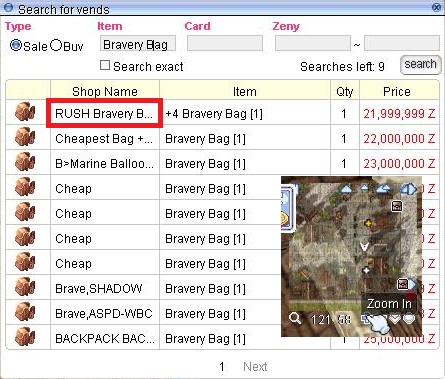The height and width of the screenshot is (379, 445).
Task: Click the bag icon beside Brave,ASPD-WBC shop
Action: click(25, 312)
